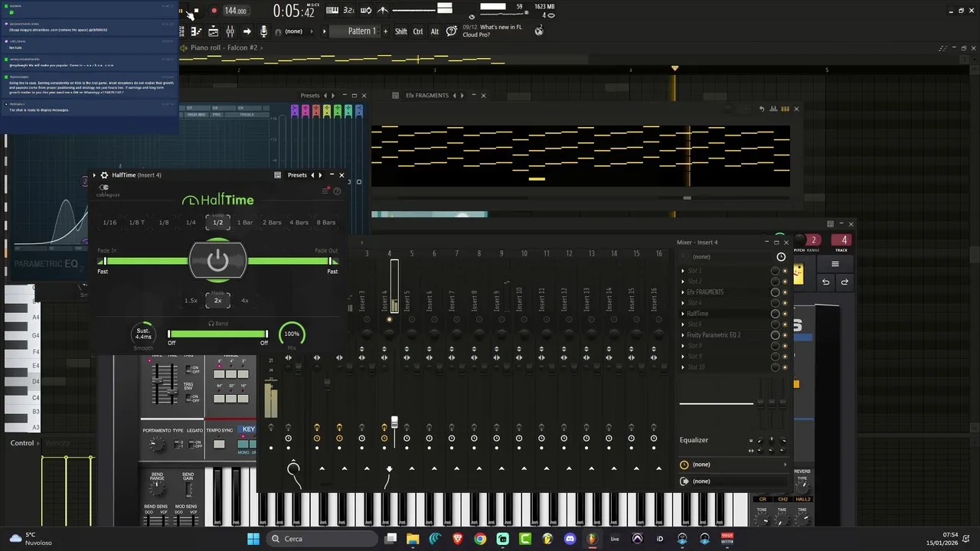Screen dimensions: 980x551
Task: Select Efx FRAGMENTS slot in mixer
Action: [705, 292]
